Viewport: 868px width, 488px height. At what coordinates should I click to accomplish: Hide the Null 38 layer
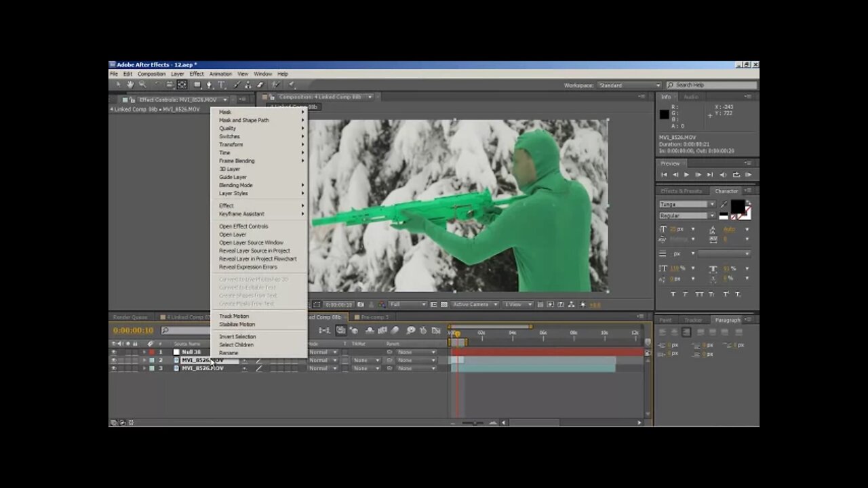click(113, 352)
